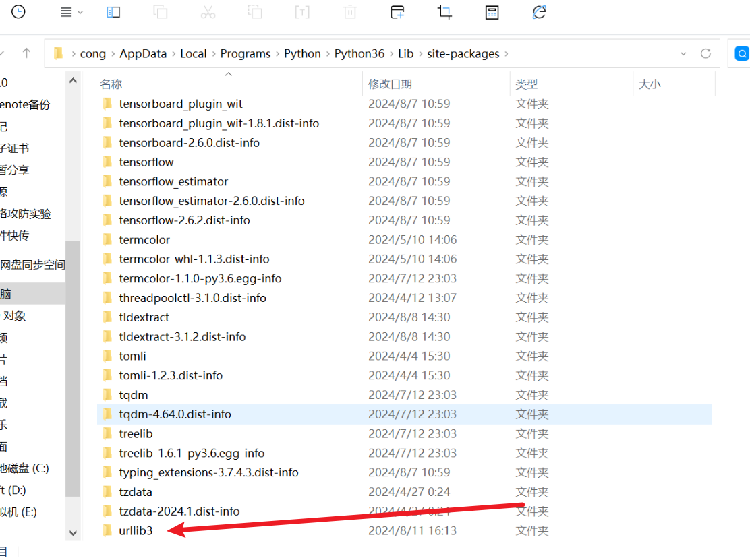Image resolution: width=750 pixels, height=560 pixels.
Task: Expand chevron between Lib and site-packages
Action: (420, 53)
